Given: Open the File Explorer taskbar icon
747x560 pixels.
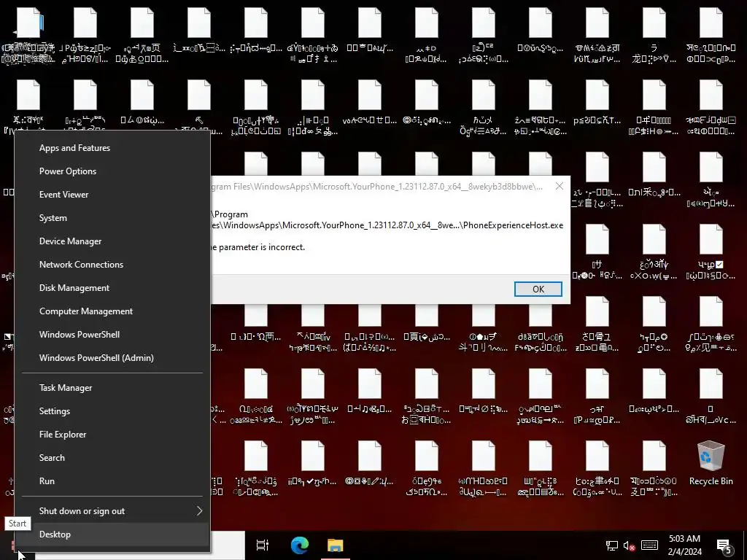Looking at the screenshot, I should 336,545.
